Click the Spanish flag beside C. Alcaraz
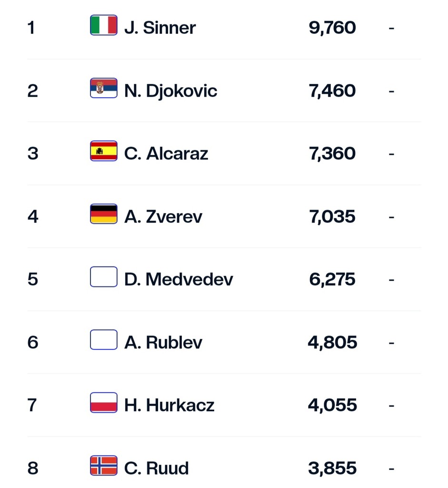448x488 pixels. 103,151
